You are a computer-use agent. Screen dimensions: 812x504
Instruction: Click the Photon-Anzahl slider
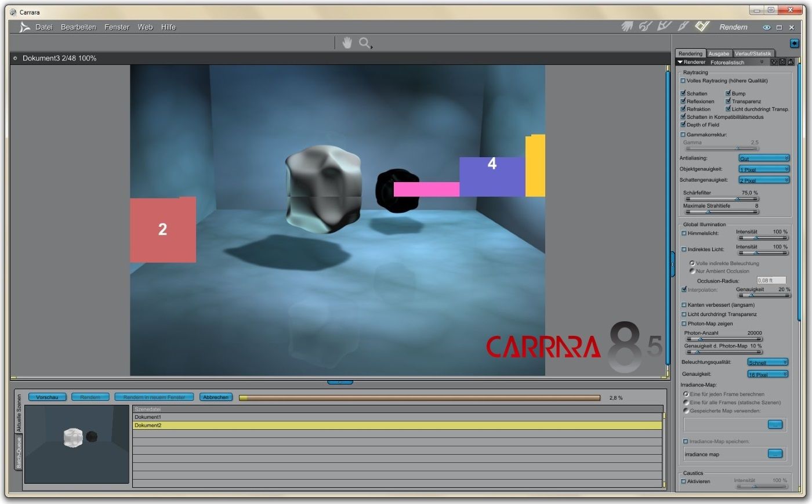tap(724, 339)
